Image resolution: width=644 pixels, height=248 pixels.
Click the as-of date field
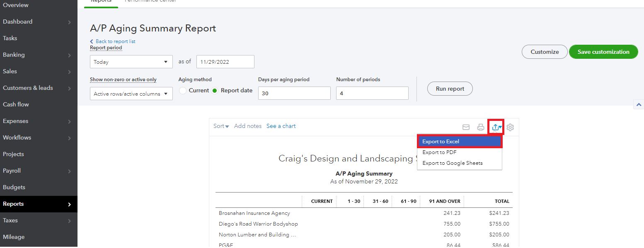click(225, 62)
